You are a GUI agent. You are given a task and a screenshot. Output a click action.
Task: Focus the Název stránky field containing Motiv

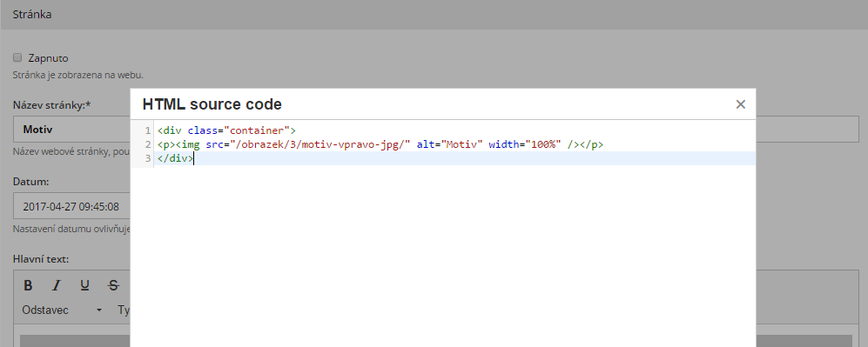71,130
